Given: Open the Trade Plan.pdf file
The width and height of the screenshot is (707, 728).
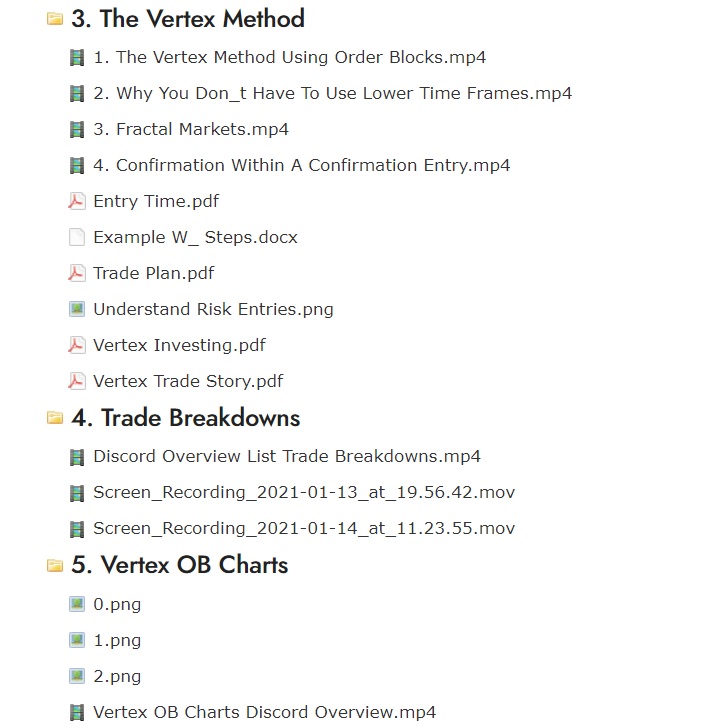Looking at the screenshot, I should pos(154,273).
